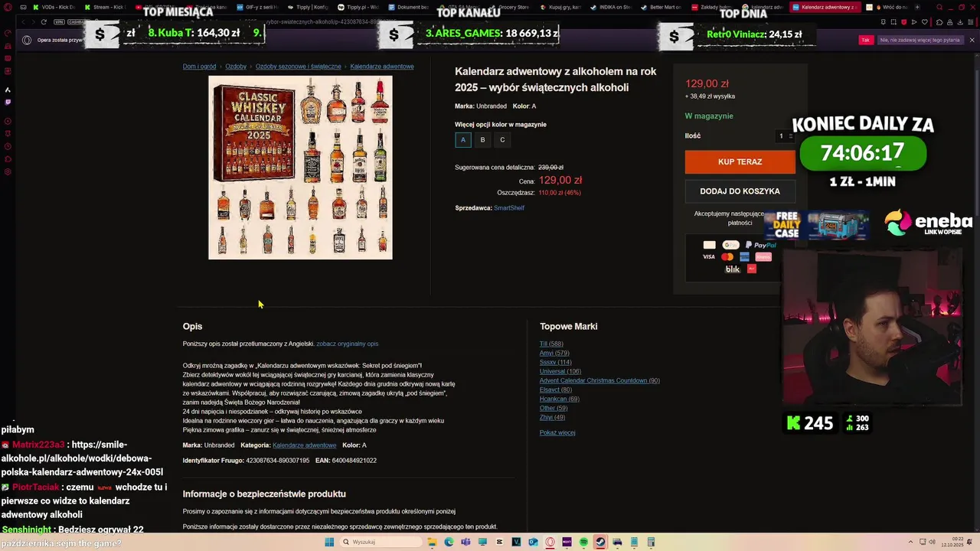Image resolution: width=980 pixels, height=551 pixels.
Task: Close the Opera notification bar
Action: click(x=972, y=40)
